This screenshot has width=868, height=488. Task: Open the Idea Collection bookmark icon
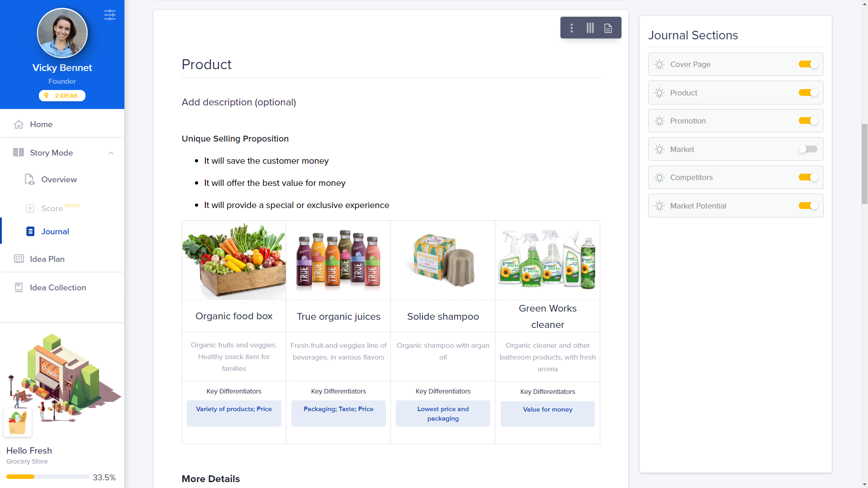tap(19, 287)
